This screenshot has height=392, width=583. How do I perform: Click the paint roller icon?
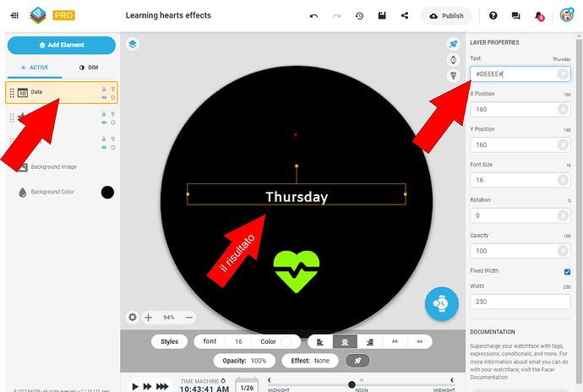pyautogui.click(x=453, y=75)
